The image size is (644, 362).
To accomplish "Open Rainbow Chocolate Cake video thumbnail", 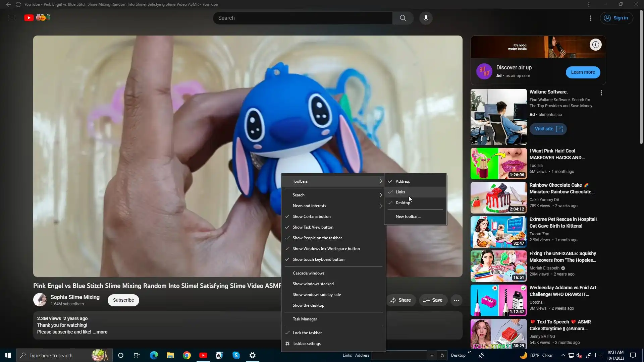I will (498, 198).
